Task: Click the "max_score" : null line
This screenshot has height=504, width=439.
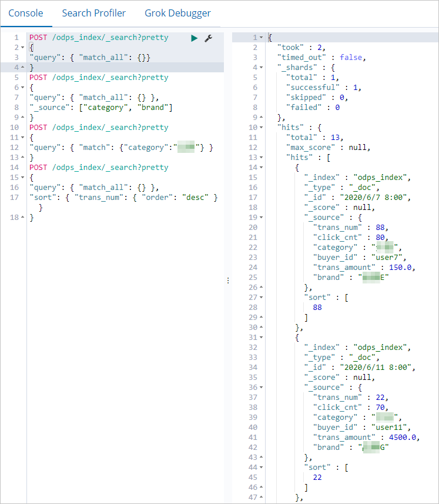Action: [328, 148]
